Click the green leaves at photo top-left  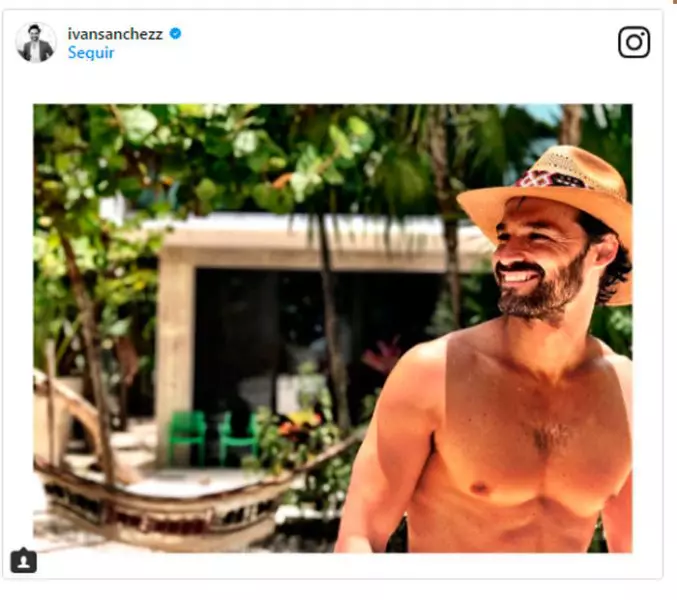click(x=90, y=150)
